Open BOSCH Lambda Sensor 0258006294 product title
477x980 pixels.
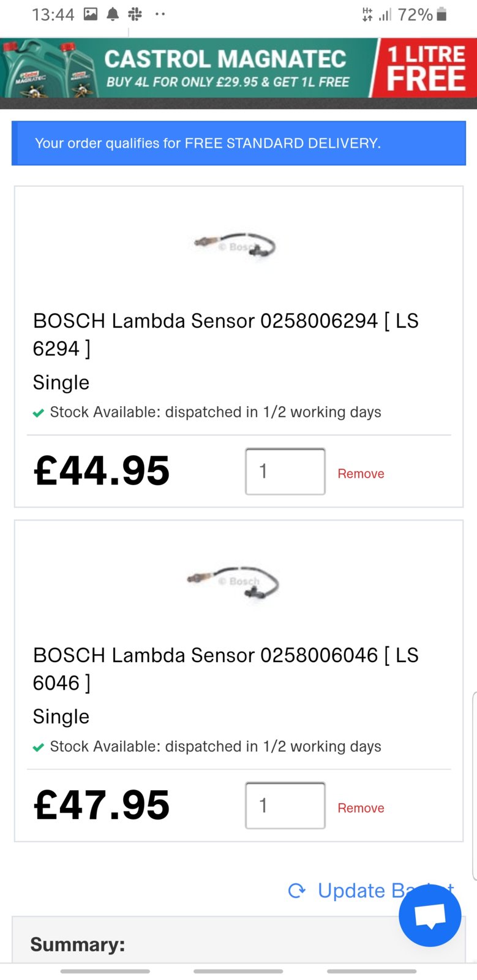(x=225, y=334)
